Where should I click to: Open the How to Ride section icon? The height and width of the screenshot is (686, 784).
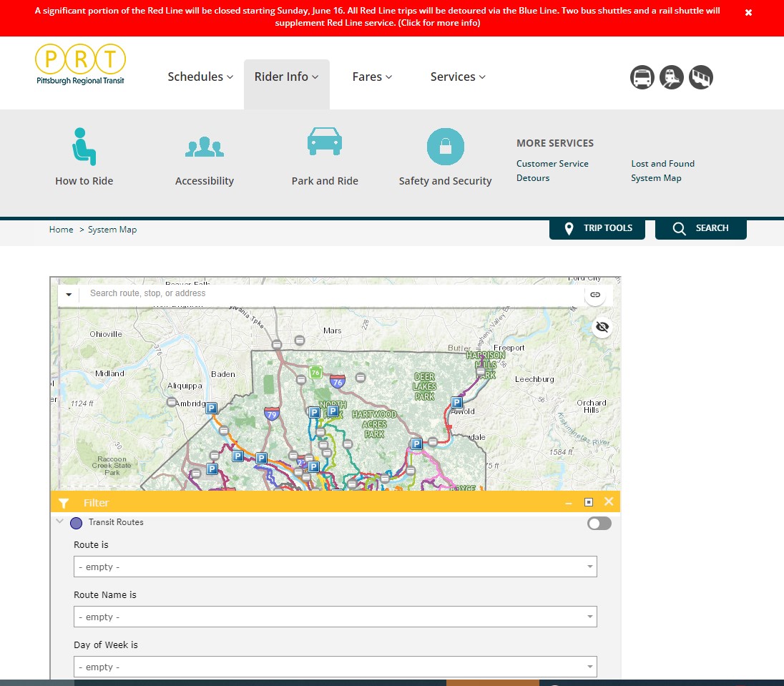(84, 147)
